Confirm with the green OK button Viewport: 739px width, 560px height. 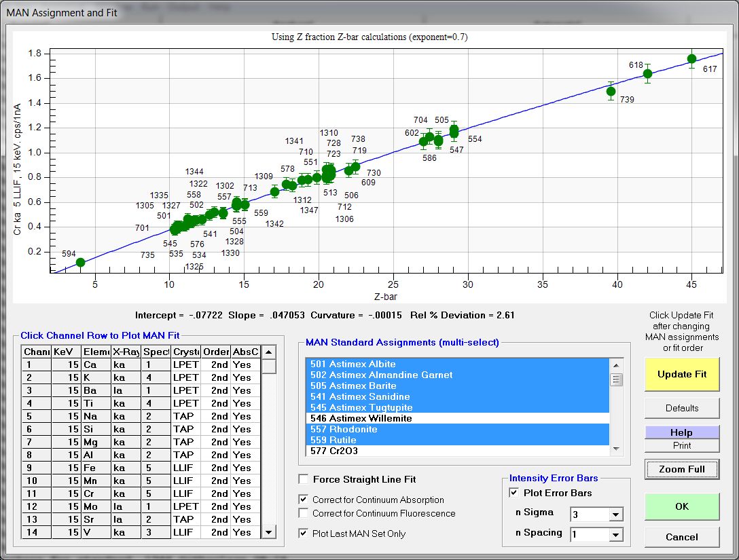point(682,506)
